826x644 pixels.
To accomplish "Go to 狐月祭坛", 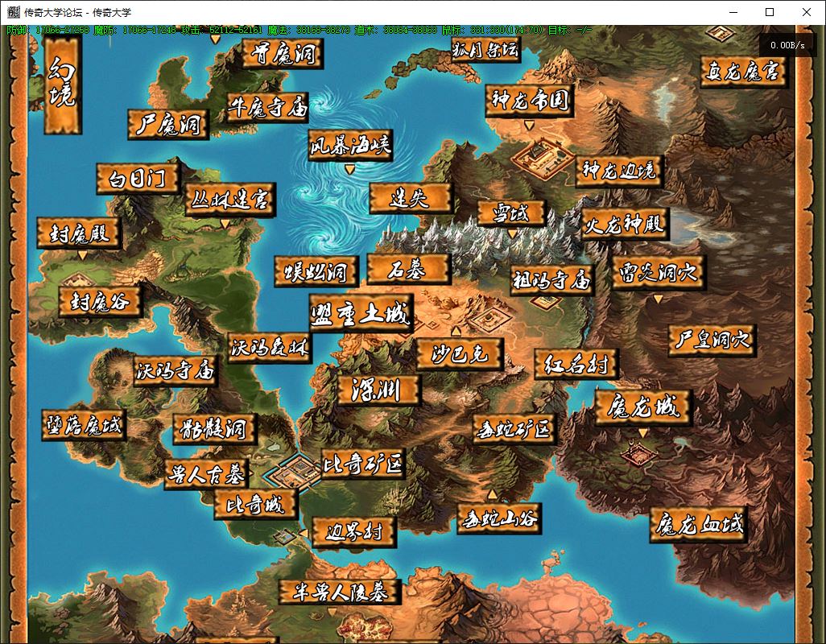I will (x=485, y=49).
